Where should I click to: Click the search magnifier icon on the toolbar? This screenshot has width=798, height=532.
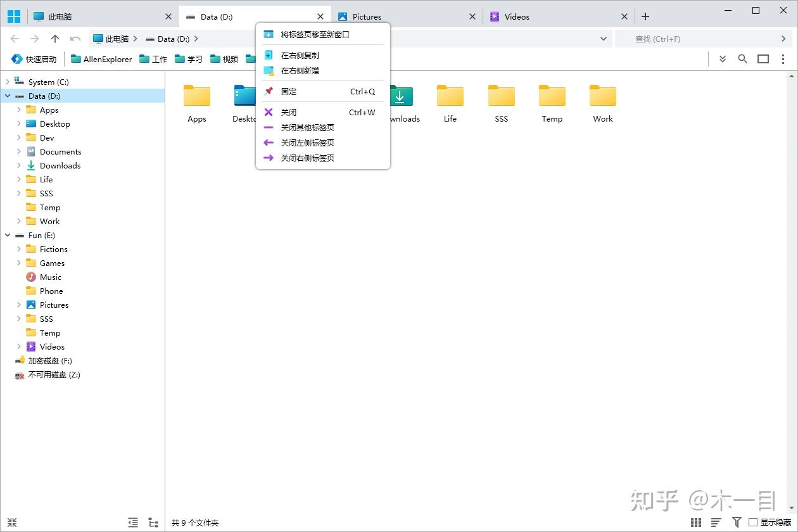(742, 58)
